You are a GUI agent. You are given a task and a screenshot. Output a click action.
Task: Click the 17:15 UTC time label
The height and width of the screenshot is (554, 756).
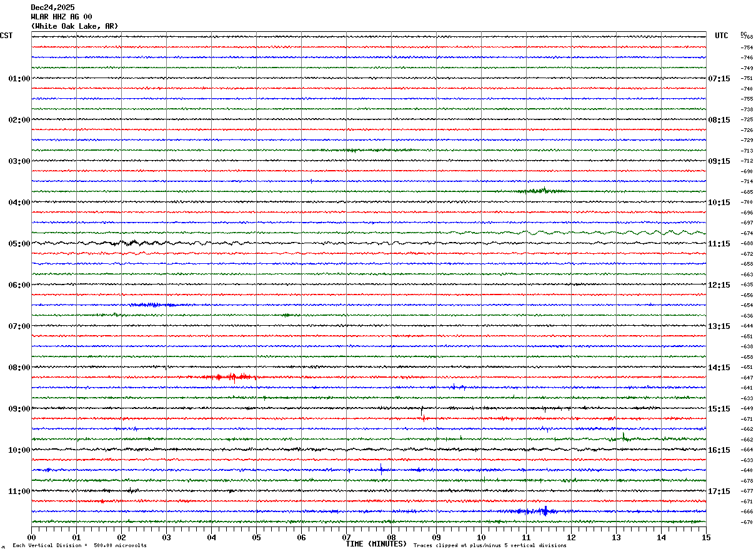[719, 491]
